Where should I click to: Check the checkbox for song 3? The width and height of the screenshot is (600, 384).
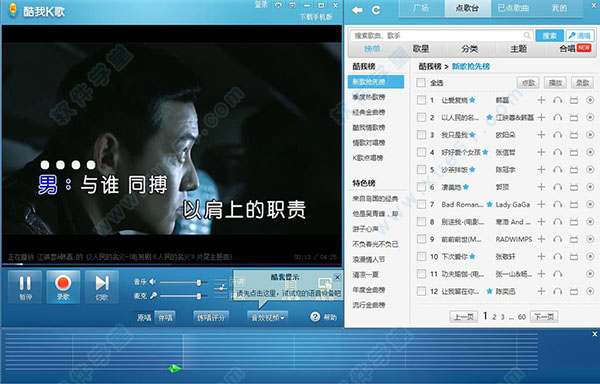pyautogui.click(x=421, y=135)
